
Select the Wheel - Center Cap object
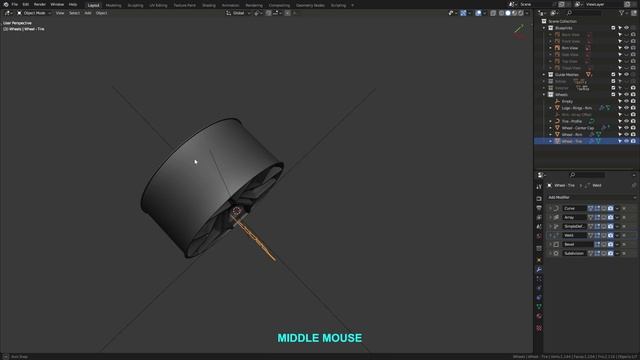click(578, 128)
